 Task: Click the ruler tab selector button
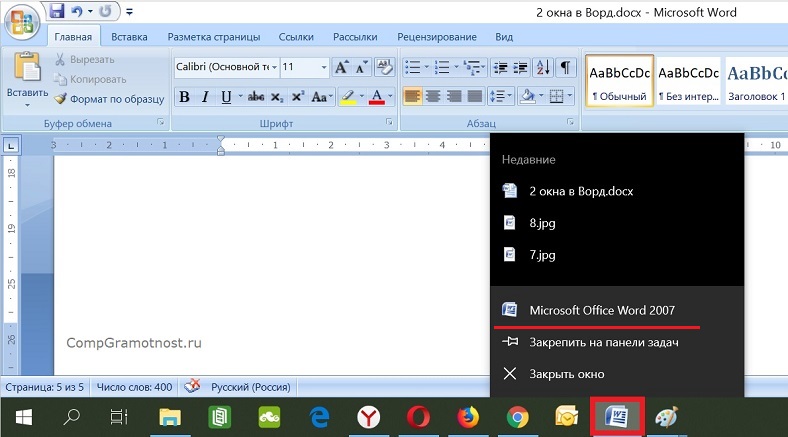[11, 146]
